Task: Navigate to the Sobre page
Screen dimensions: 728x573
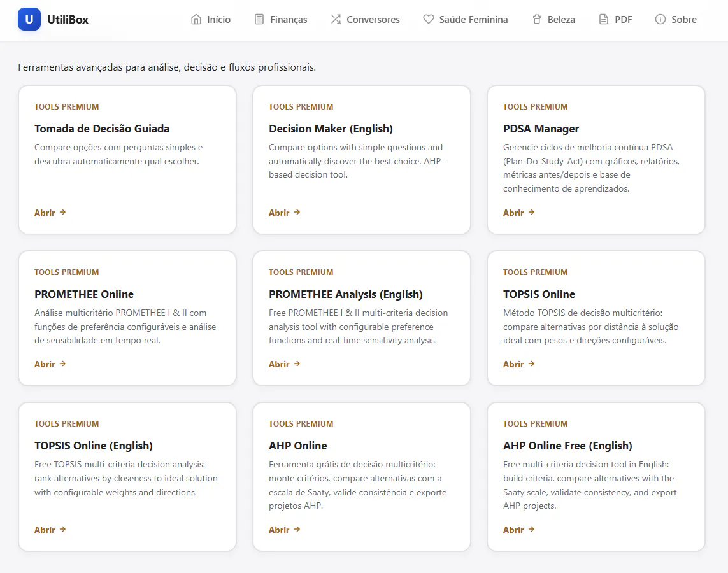Action: 676,20
